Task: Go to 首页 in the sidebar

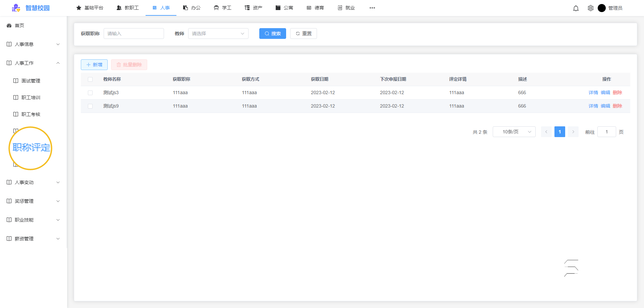Action: point(19,25)
